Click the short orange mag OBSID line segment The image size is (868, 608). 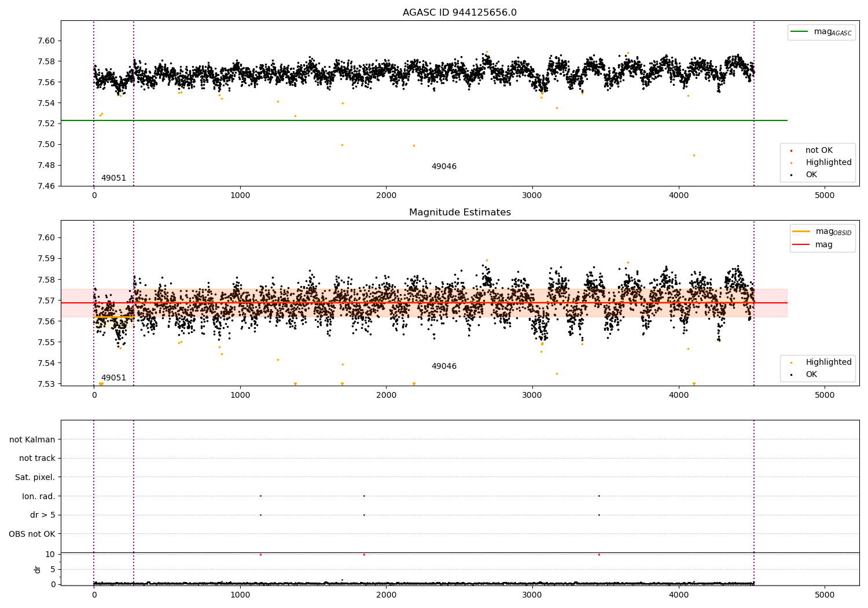click(113, 317)
